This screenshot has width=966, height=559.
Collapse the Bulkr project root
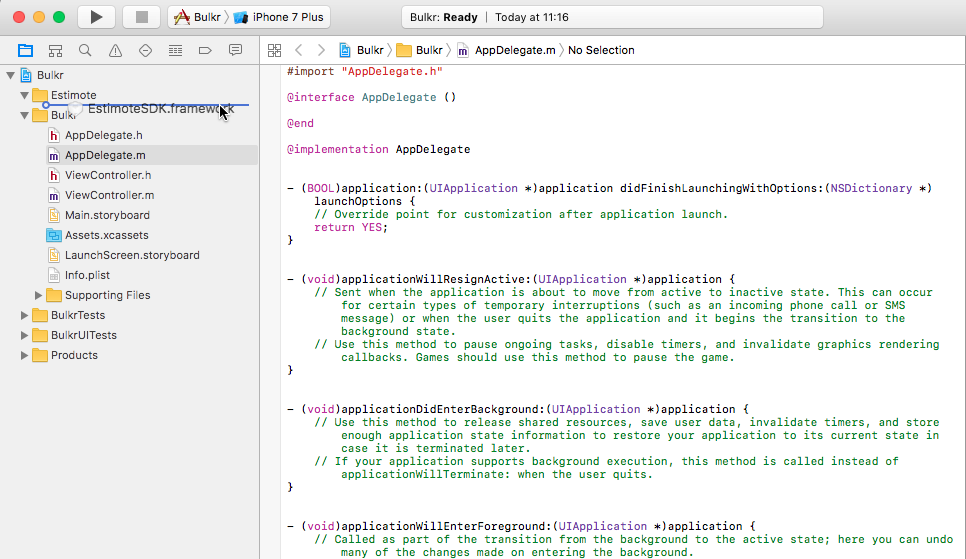point(10,75)
